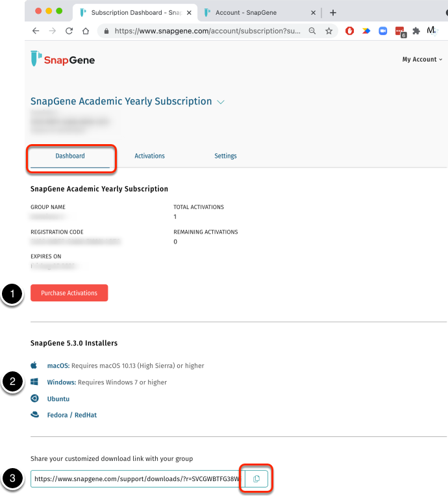448x496 pixels.
Task: Open the Zoom extension icon
Action: tap(383, 31)
